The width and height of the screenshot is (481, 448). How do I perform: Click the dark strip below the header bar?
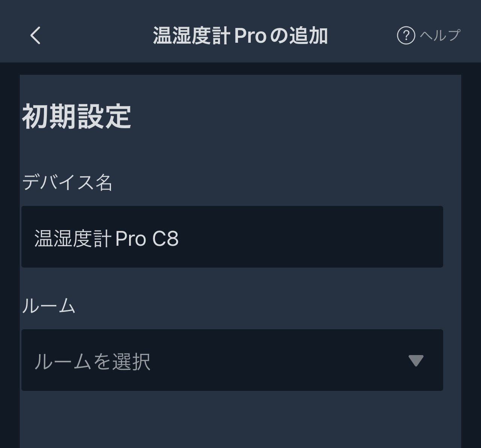[240, 68]
